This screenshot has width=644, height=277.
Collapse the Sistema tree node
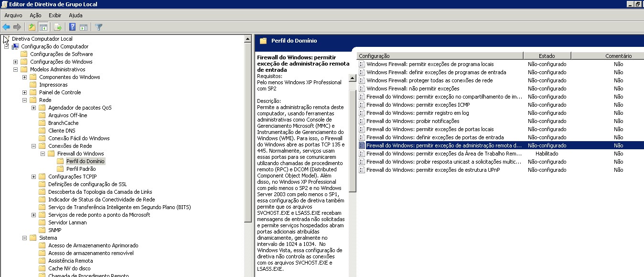[25, 238]
